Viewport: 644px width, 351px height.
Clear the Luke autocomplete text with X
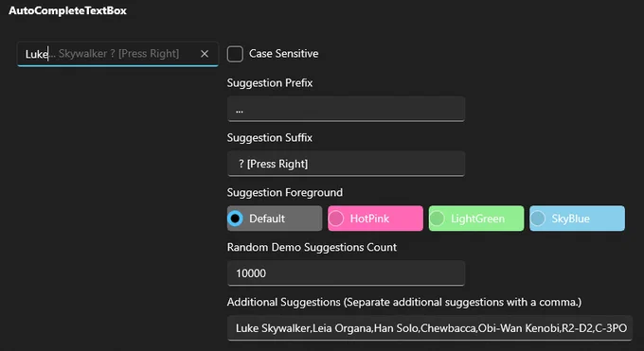(205, 54)
